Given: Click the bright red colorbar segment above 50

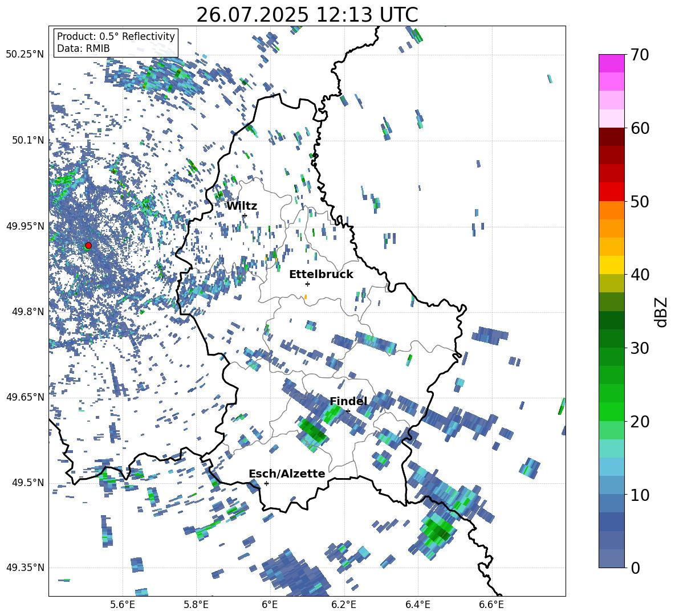Looking at the screenshot, I should click(x=611, y=192).
